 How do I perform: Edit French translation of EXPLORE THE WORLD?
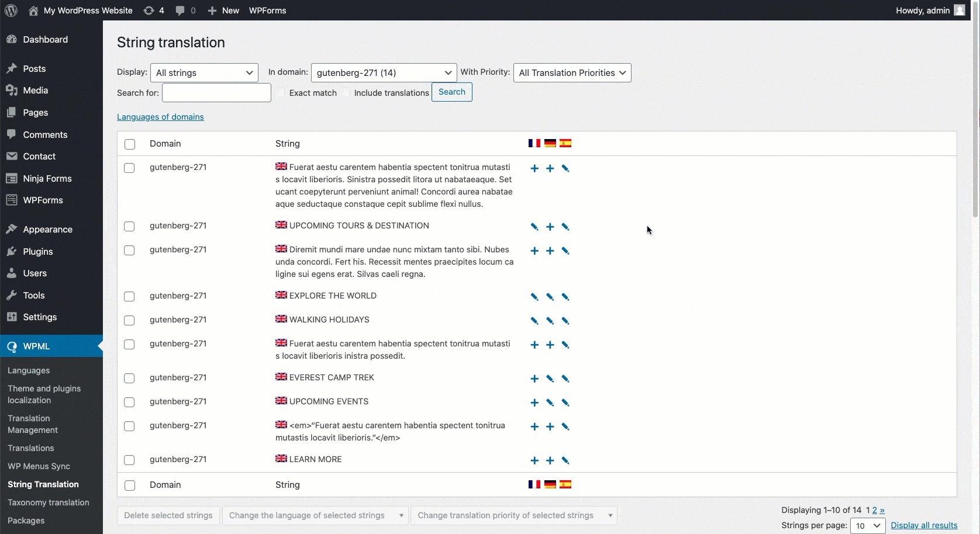point(534,297)
